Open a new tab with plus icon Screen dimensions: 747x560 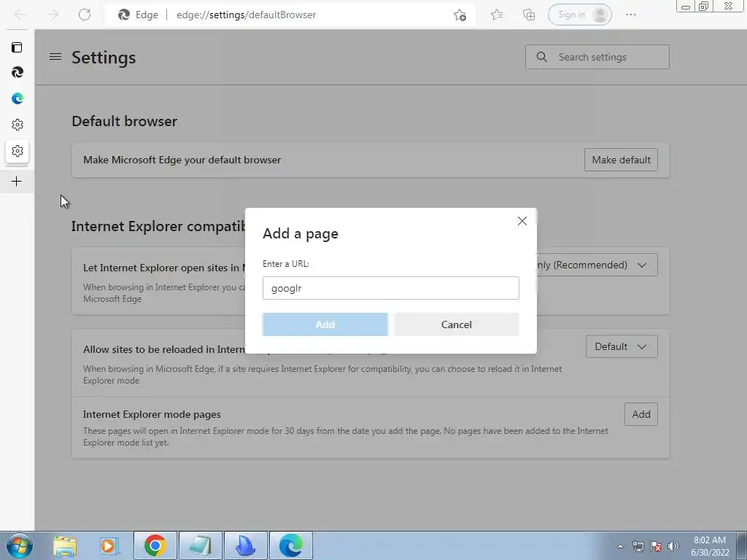[x=17, y=182]
